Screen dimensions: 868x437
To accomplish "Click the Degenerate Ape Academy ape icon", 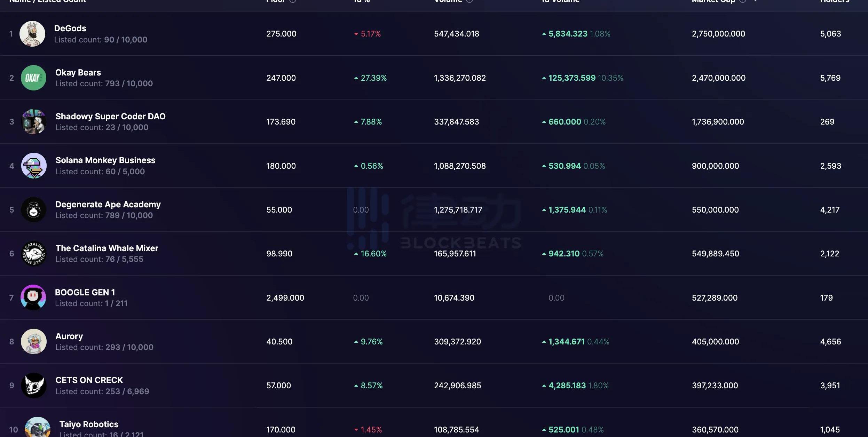I will pos(34,209).
